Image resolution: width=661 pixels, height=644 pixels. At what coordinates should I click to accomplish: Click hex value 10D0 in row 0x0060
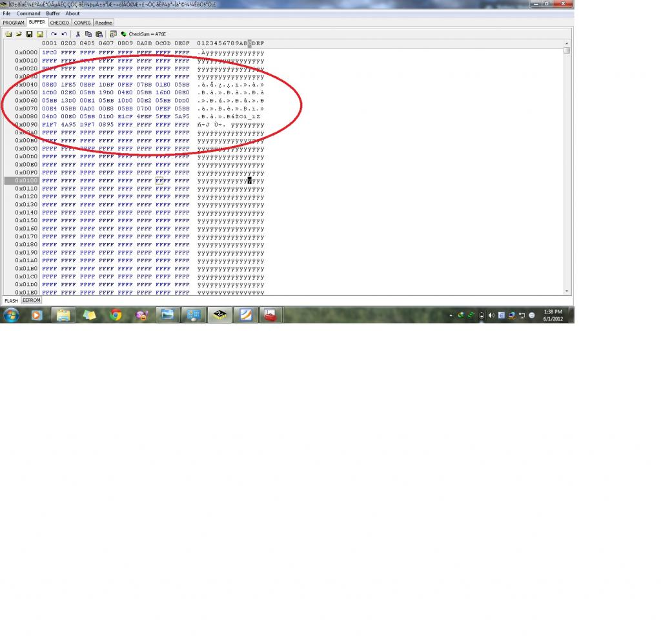(x=125, y=101)
